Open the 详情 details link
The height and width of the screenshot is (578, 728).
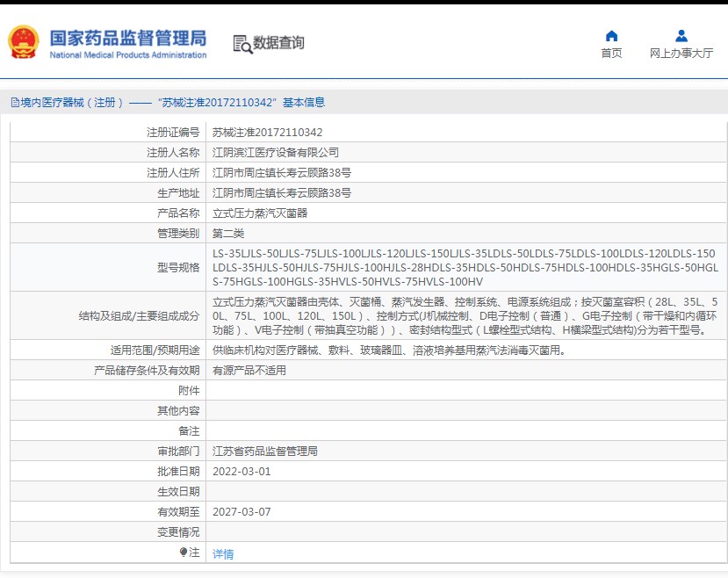pos(223,554)
